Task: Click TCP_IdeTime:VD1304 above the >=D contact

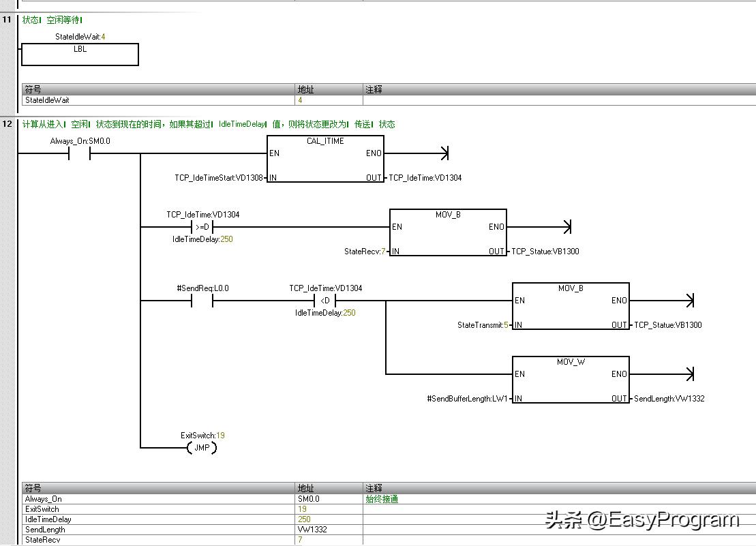Action: click(x=203, y=215)
